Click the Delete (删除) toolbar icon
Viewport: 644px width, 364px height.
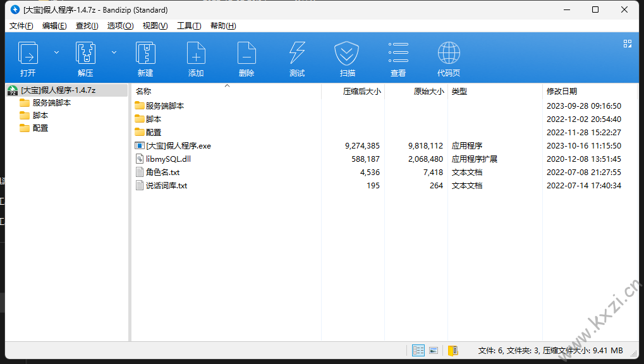pyautogui.click(x=246, y=53)
